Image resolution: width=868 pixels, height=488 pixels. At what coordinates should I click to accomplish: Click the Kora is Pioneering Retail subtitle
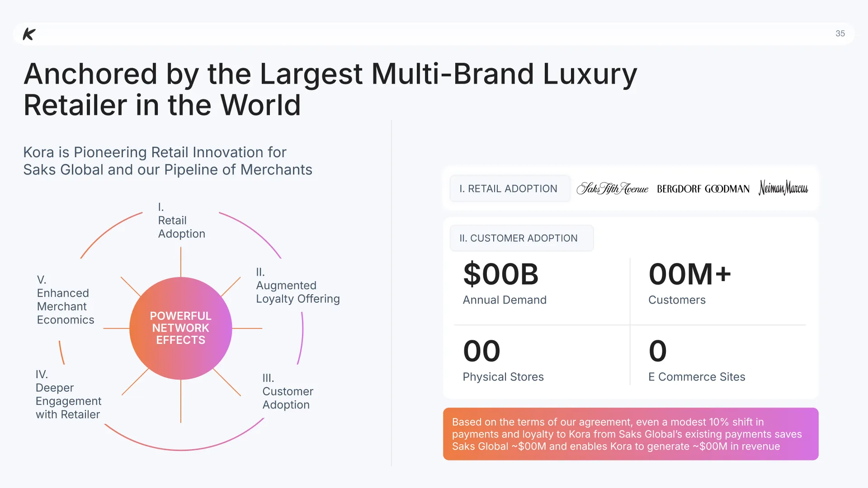point(168,161)
